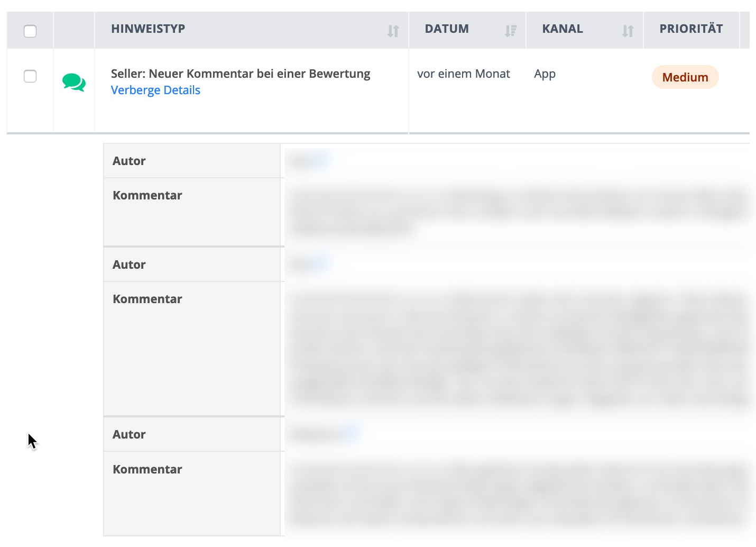Sort by Datum using the sort icon
This screenshot has height=547, width=756.
click(510, 31)
